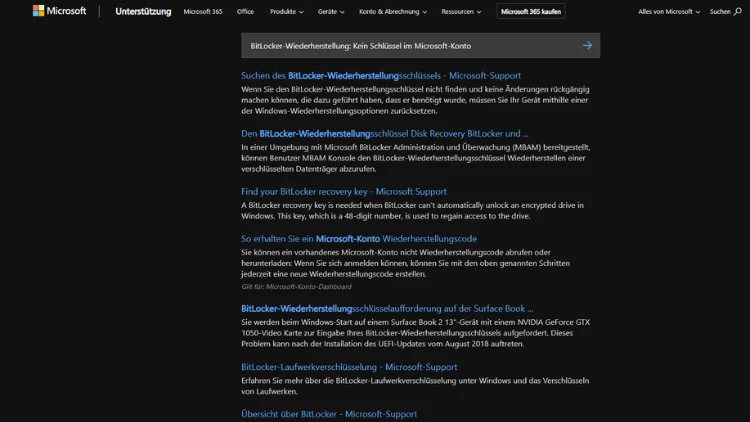
Task: Submit search with the arrow icon
Action: 587,45
